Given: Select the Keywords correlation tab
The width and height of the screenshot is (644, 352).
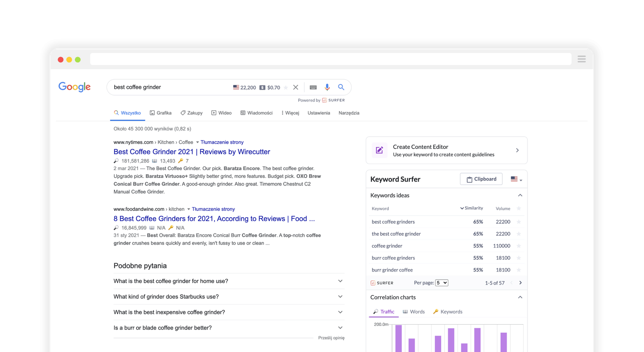Looking at the screenshot, I should point(448,312).
